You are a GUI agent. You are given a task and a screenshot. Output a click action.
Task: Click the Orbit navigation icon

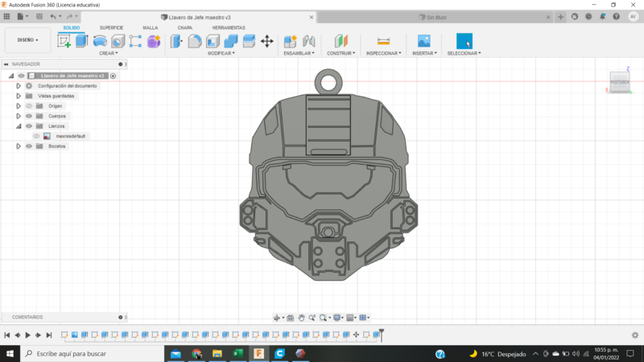pos(276,318)
